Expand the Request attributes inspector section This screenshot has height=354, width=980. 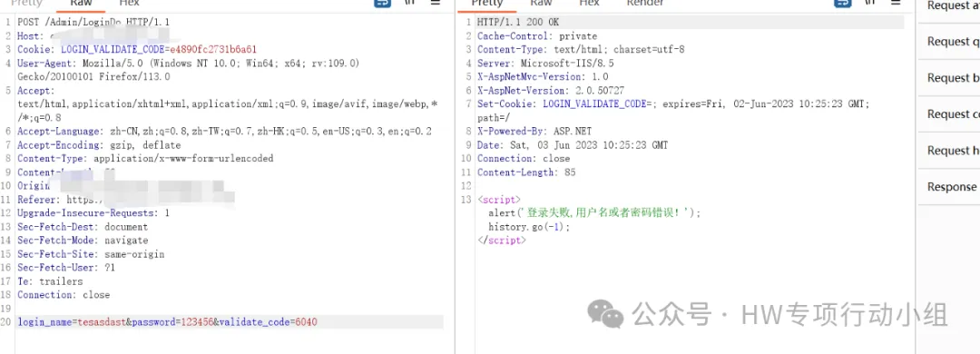pyautogui.click(x=949, y=6)
